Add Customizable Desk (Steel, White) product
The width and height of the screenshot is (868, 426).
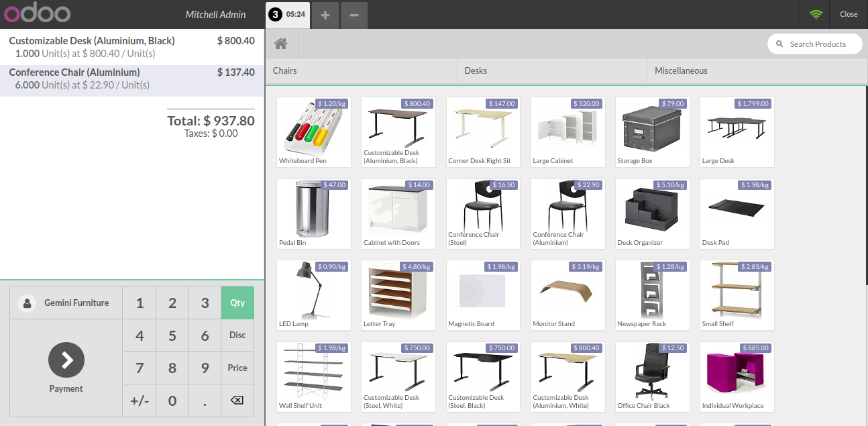click(x=398, y=377)
